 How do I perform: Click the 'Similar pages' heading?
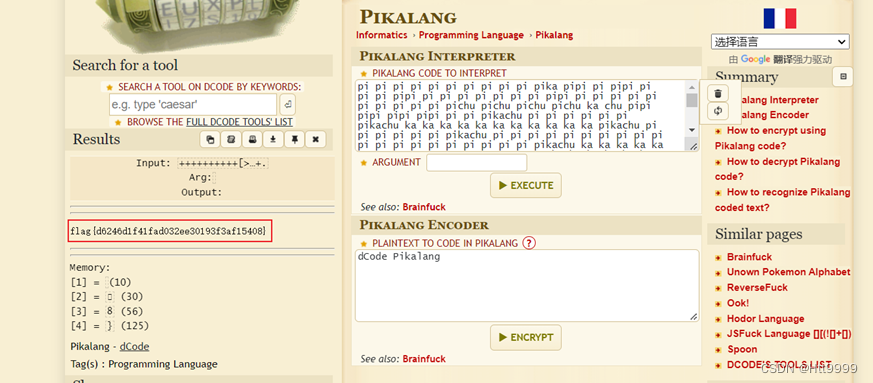tap(759, 234)
